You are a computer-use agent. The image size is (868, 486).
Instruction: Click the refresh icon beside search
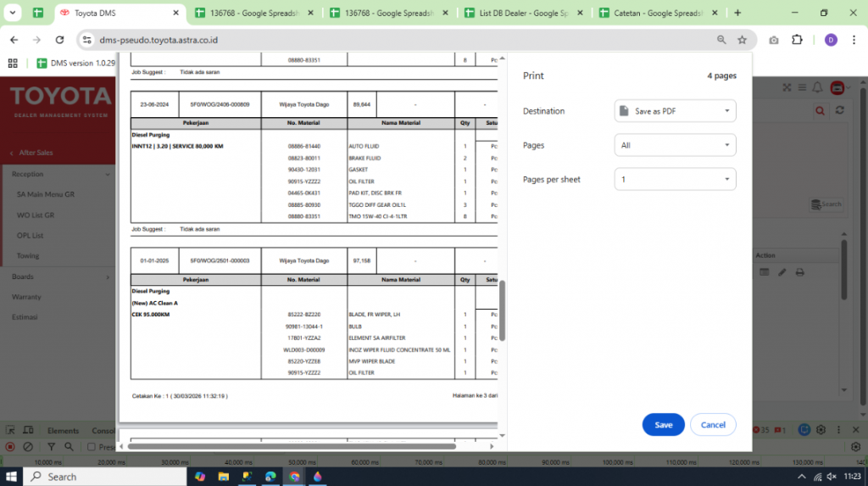(x=839, y=111)
